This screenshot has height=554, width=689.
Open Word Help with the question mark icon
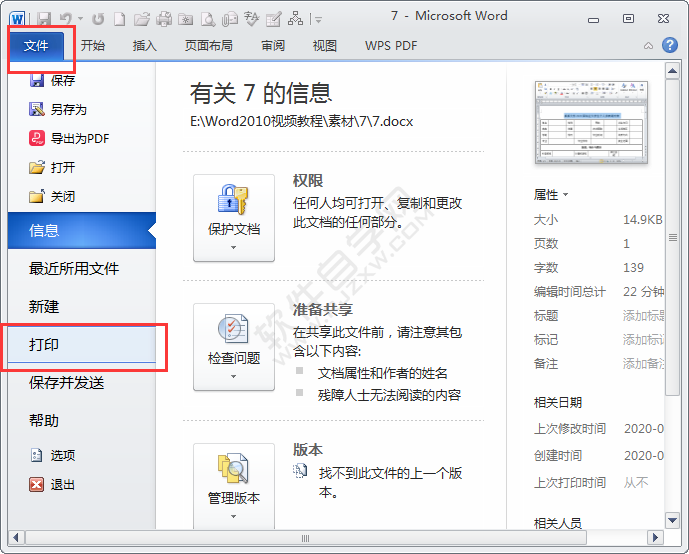click(x=670, y=45)
